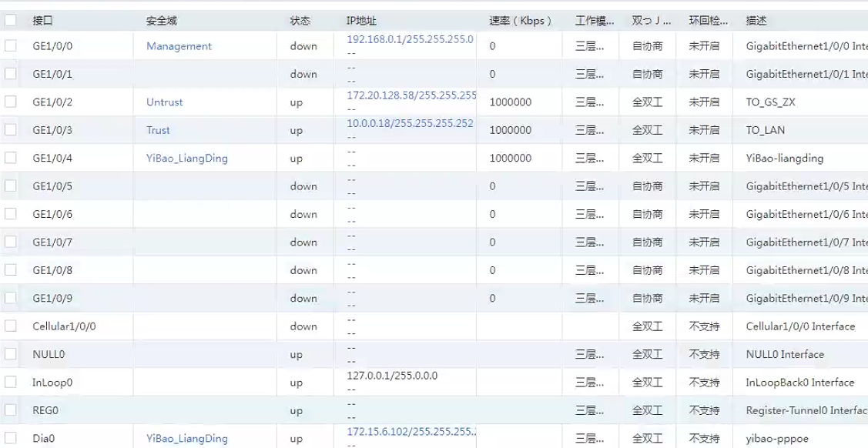
Task: Check the GE1/0/8 row checkbox
Action: (11, 270)
